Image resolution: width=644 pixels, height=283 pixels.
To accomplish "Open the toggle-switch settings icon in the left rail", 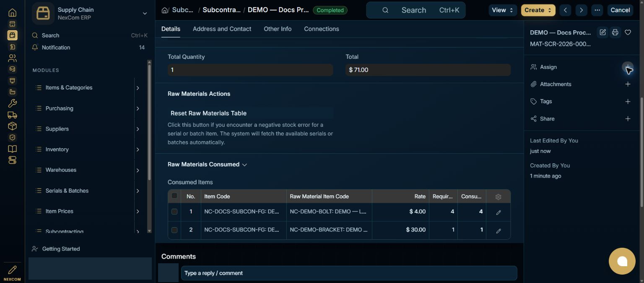I will coord(12,160).
